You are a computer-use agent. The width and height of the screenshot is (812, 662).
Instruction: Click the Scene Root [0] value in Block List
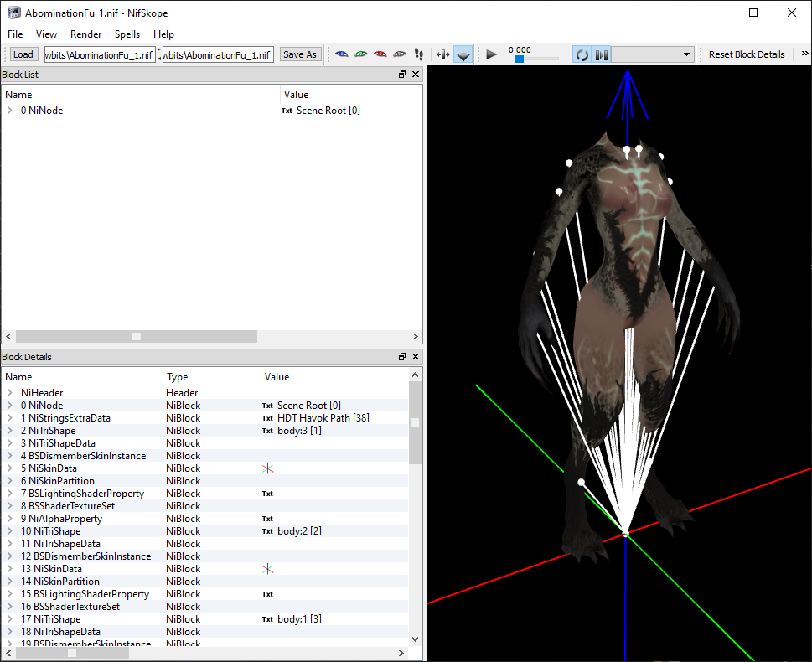point(328,111)
